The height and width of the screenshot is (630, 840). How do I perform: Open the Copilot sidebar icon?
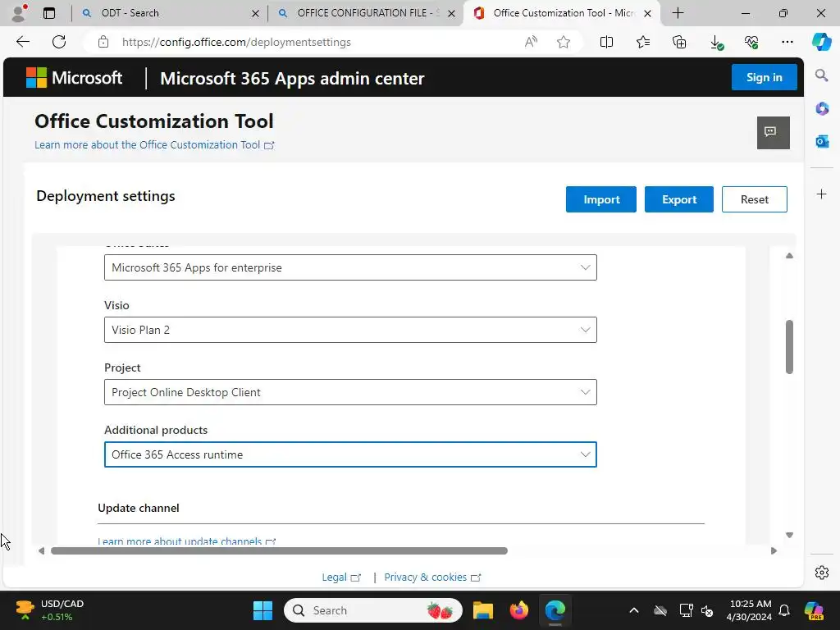tap(821, 42)
